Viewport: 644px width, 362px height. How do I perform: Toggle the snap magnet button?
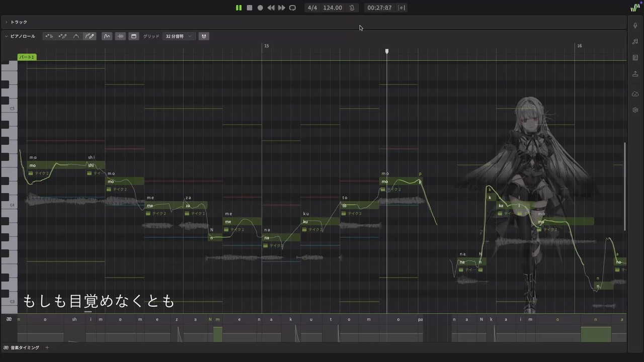(x=203, y=36)
